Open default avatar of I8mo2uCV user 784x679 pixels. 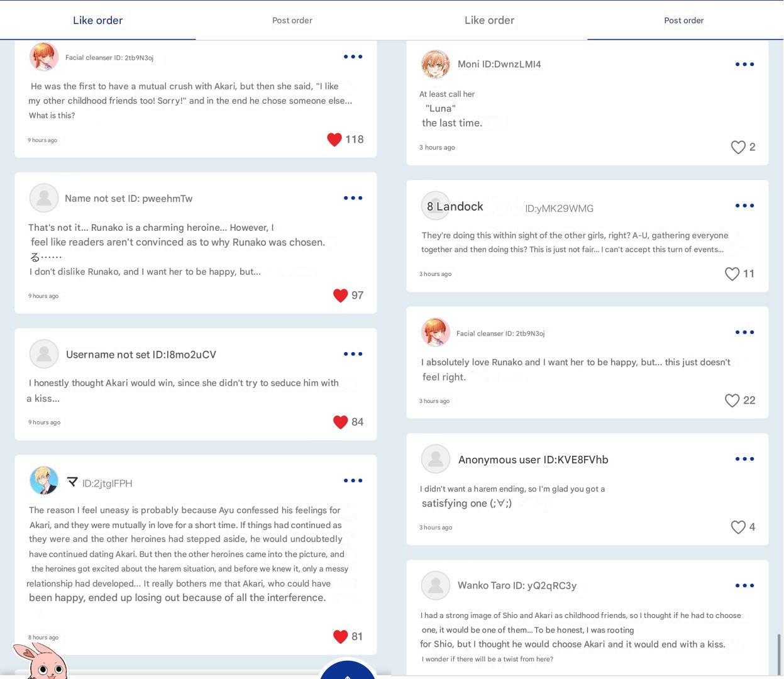click(44, 354)
